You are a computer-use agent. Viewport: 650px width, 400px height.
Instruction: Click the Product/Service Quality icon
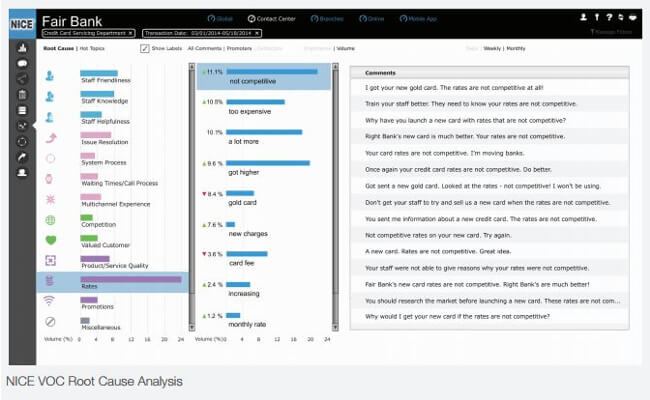click(50, 260)
